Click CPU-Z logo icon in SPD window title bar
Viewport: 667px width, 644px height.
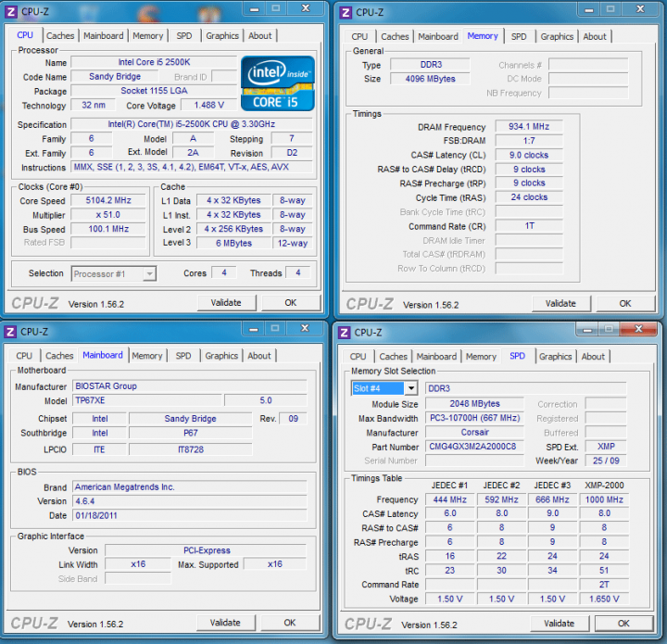(344, 333)
